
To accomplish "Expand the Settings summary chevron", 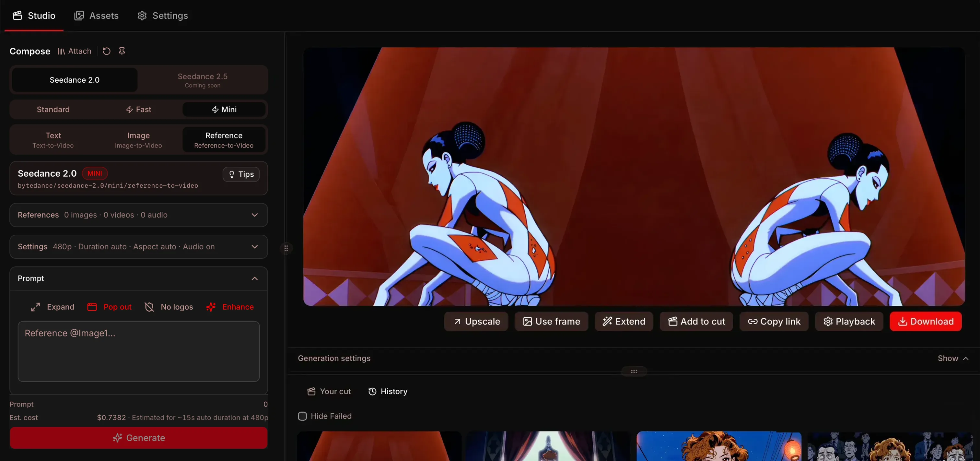I will [x=254, y=247].
